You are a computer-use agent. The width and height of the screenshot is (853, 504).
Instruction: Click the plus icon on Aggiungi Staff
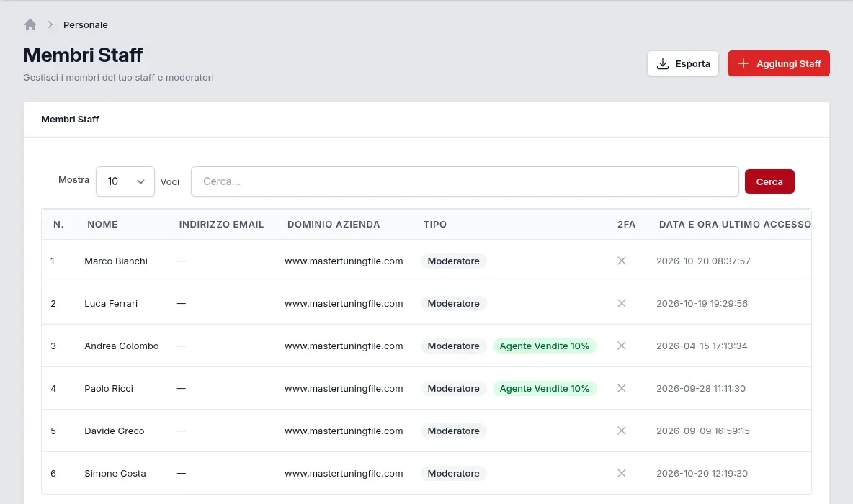(x=743, y=63)
